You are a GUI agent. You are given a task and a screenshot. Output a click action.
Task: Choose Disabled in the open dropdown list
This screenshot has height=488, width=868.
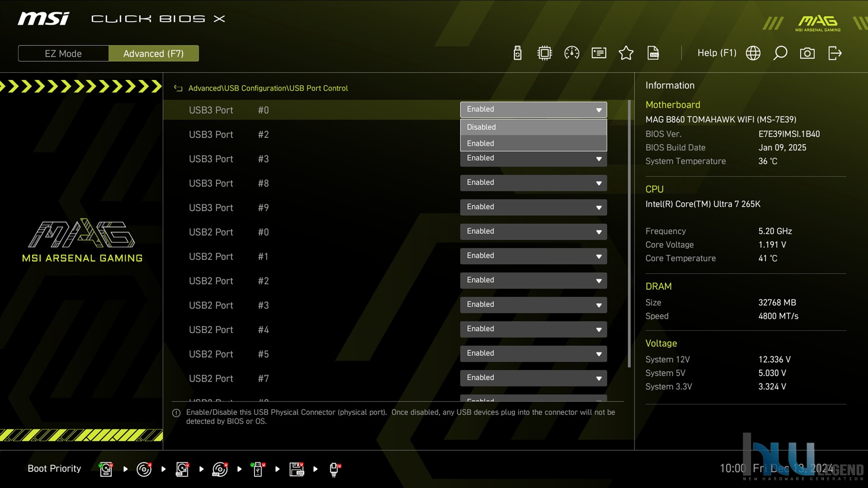tap(534, 127)
